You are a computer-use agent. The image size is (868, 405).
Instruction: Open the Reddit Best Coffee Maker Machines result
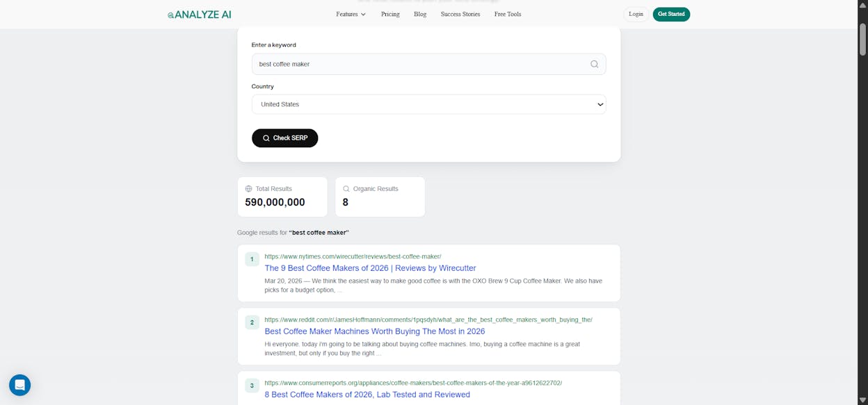[x=374, y=331]
